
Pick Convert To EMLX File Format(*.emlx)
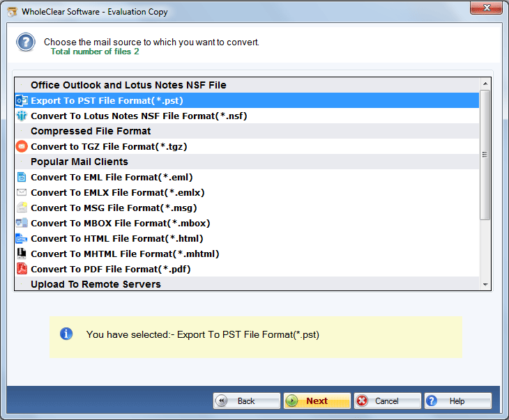point(247,192)
